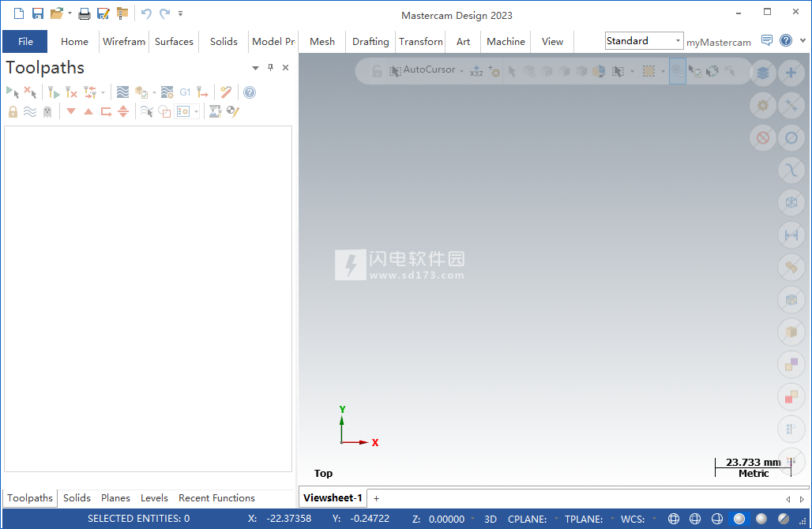The image size is (812, 529).
Task: Click the wireframe globe view icon
Action: [x=673, y=519]
